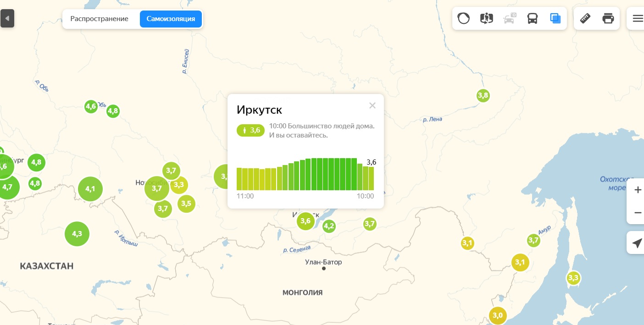This screenshot has height=325, width=644.
Task: Click the locate-me arrow icon
Action: pyautogui.click(x=638, y=243)
